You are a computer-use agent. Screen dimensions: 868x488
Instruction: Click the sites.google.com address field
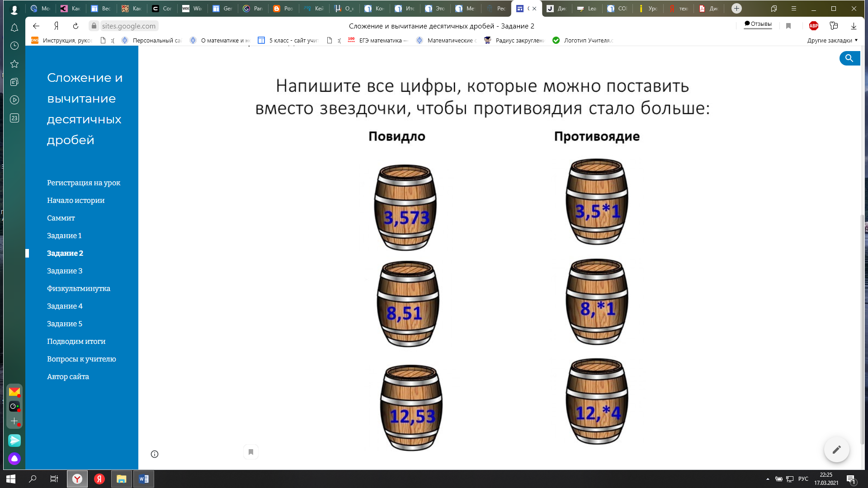[x=129, y=26]
